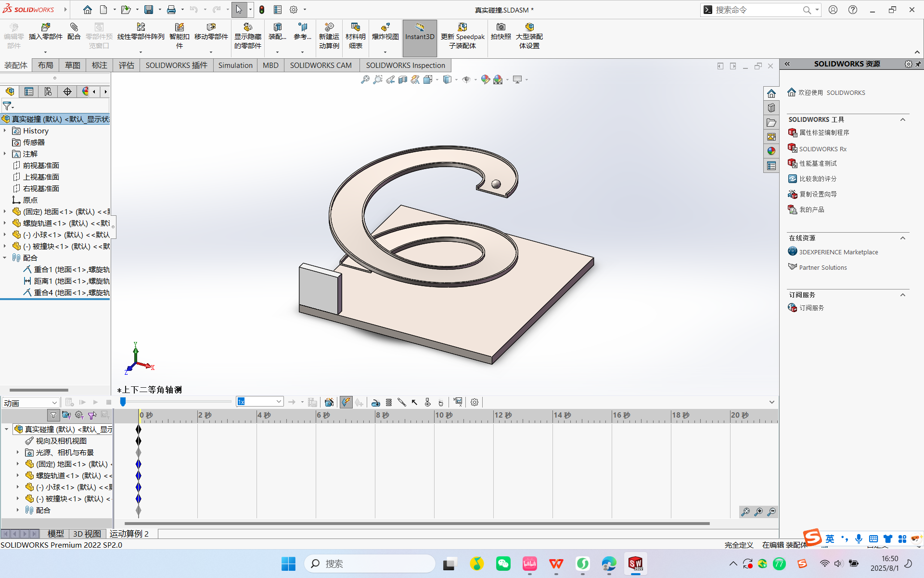Toggle Hide/Show Items eye icon
The image size is (924, 578).
click(467, 79)
